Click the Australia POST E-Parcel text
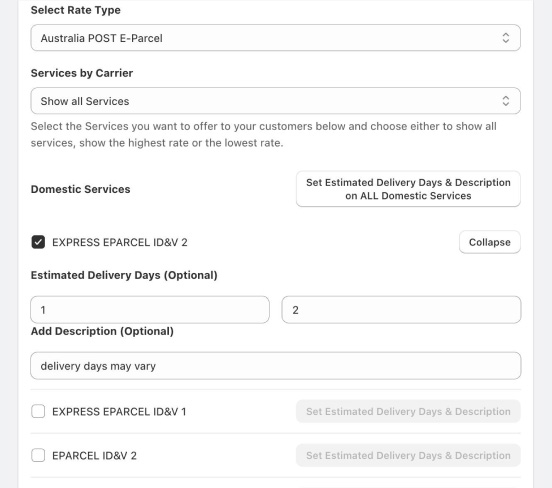552x488 pixels. pyautogui.click(x=101, y=38)
